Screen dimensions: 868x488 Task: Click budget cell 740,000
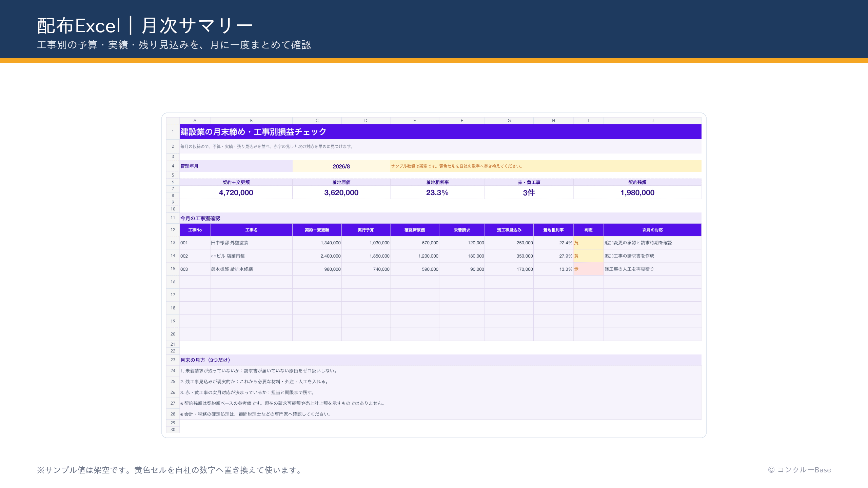pyautogui.click(x=366, y=269)
